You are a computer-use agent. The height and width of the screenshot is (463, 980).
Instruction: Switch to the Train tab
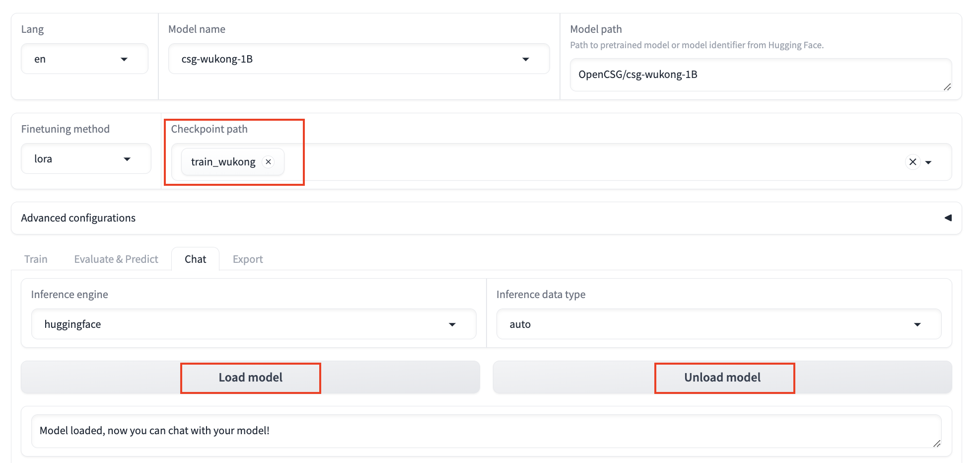[36, 259]
